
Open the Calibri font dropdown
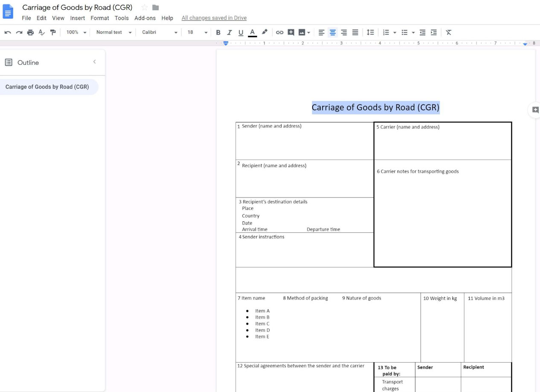(x=160, y=32)
